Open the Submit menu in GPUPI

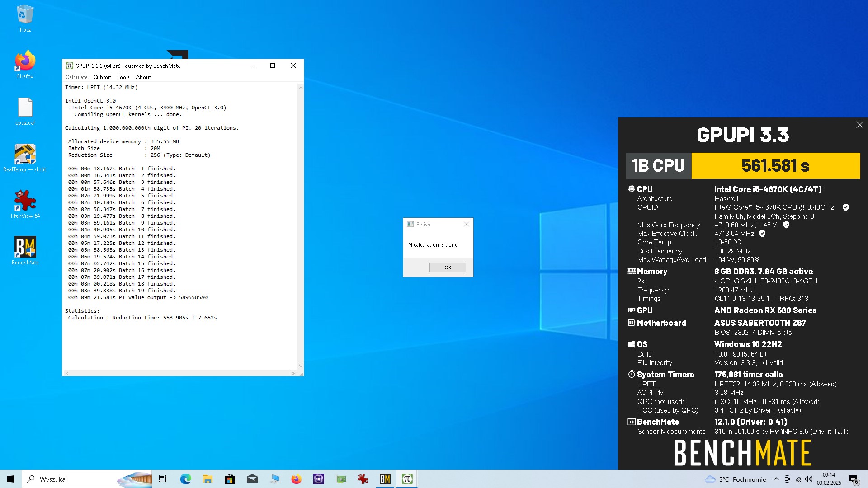[103, 77]
